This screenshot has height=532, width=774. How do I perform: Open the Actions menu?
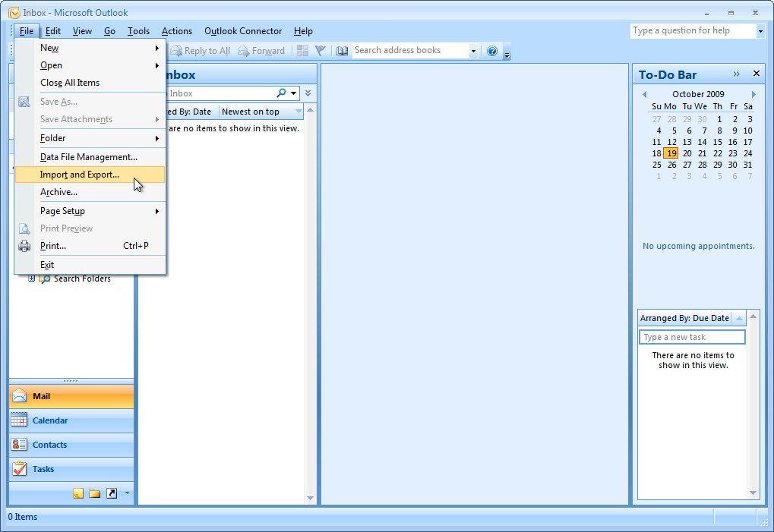point(177,31)
